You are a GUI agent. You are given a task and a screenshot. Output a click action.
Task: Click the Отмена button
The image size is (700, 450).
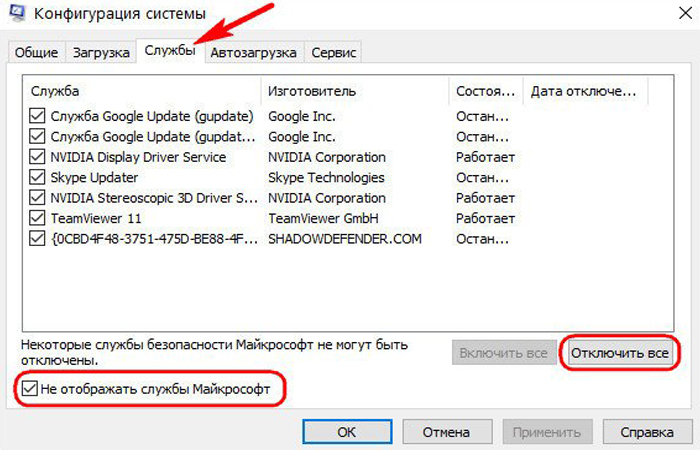pyautogui.click(x=446, y=433)
